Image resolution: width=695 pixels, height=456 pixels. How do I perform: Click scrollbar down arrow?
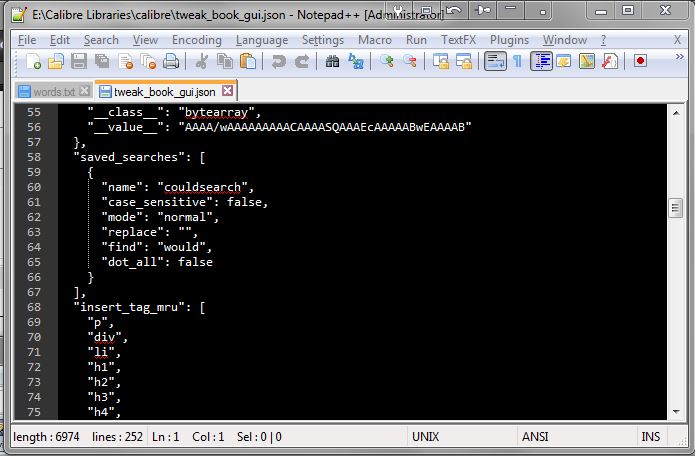click(676, 412)
